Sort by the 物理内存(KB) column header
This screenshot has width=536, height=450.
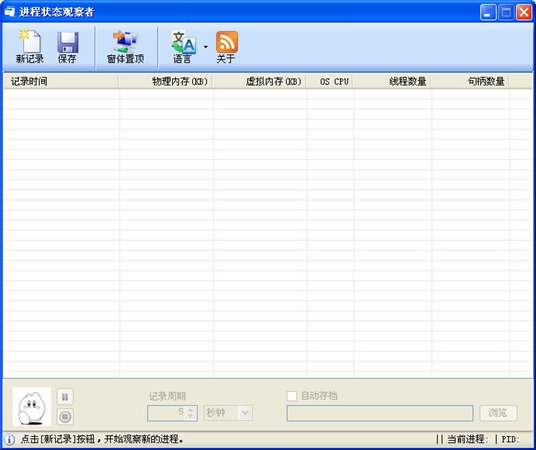point(166,81)
